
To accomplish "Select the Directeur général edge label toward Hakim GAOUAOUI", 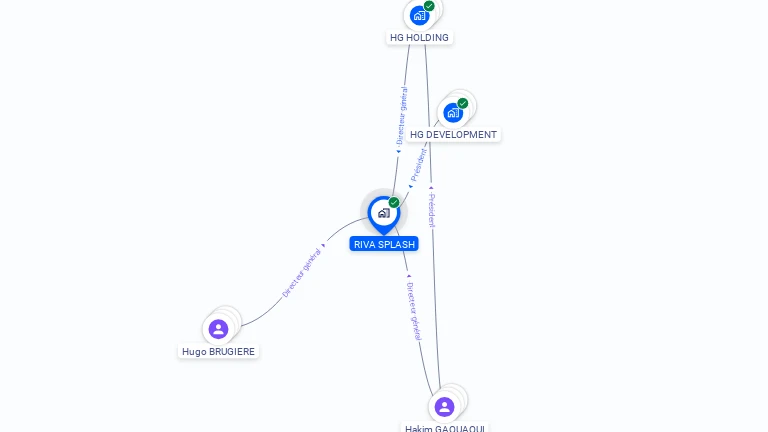I will click(x=414, y=311).
